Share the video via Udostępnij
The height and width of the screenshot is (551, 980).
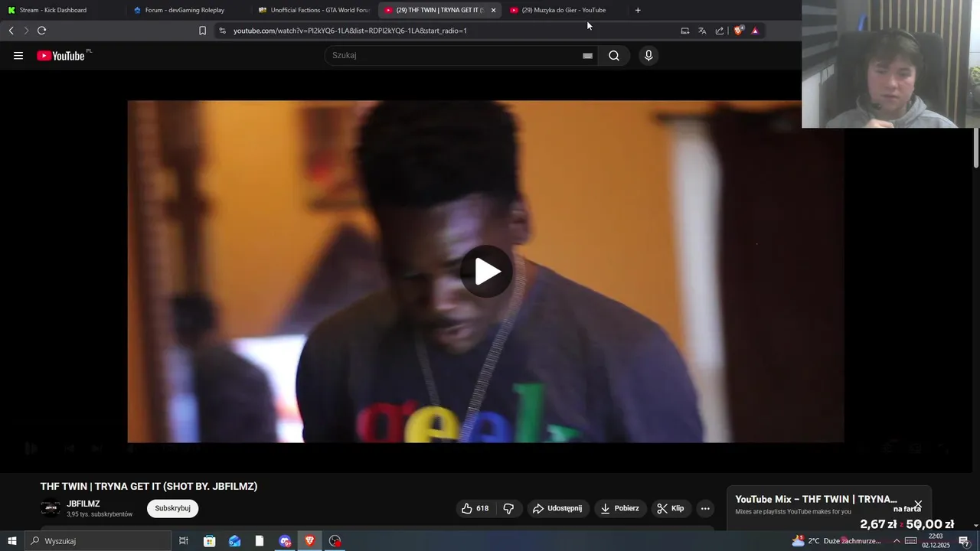pos(557,508)
